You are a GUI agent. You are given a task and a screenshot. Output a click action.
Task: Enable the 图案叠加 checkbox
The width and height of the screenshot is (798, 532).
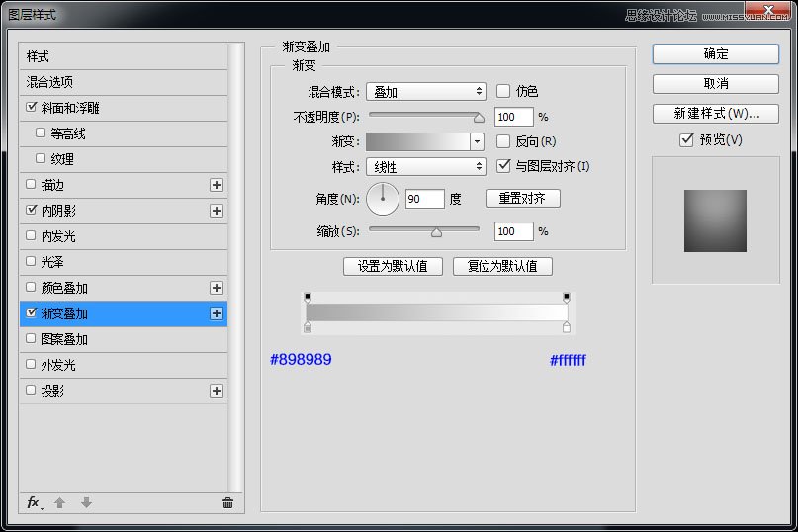(x=31, y=338)
